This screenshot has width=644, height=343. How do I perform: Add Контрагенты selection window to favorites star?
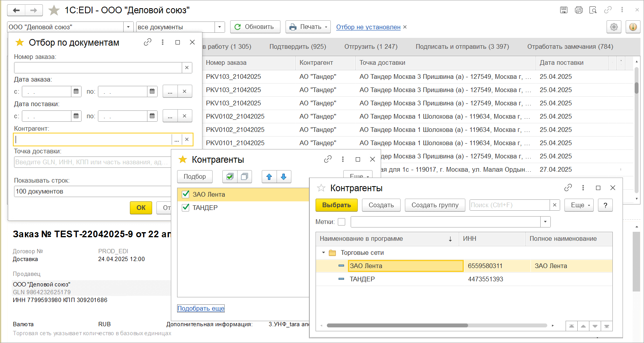tap(321, 188)
